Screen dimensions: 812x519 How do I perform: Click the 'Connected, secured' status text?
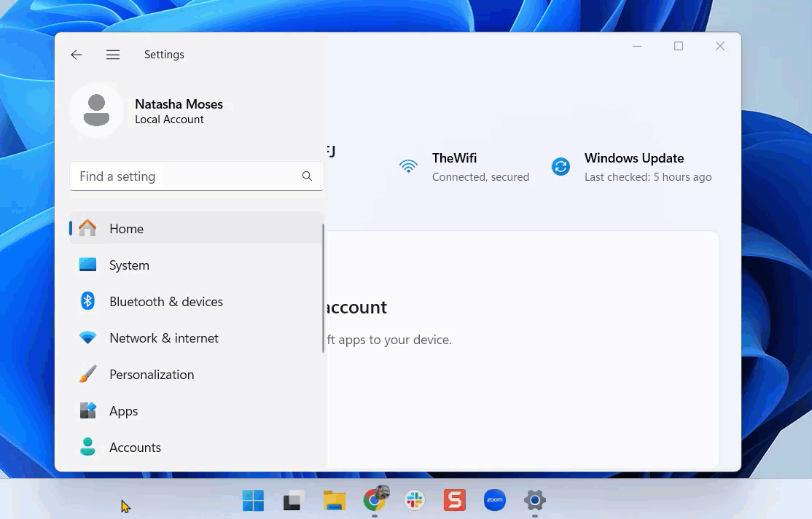tap(480, 176)
